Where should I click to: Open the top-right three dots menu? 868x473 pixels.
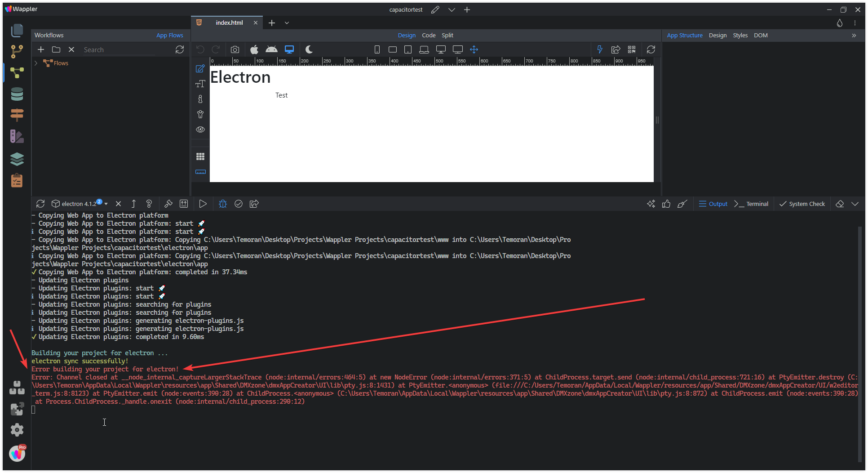click(855, 23)
